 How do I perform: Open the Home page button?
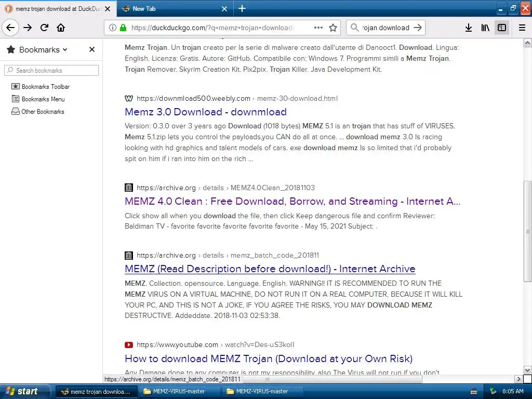coord(61,28)
